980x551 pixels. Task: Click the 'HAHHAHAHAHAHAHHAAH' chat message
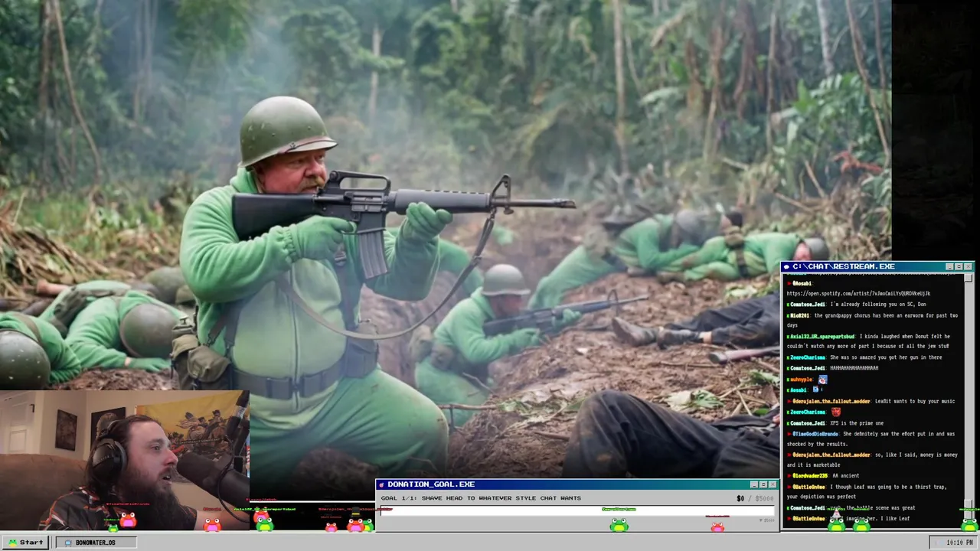coord(854,368)
